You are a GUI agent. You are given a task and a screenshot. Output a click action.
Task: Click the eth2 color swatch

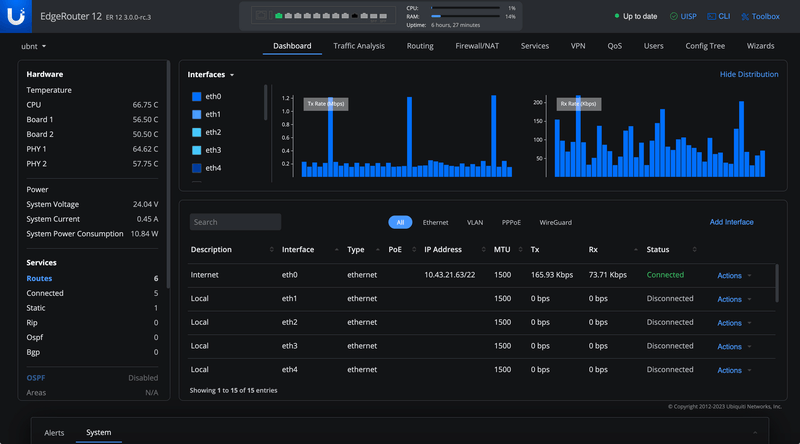click(196, 132)
